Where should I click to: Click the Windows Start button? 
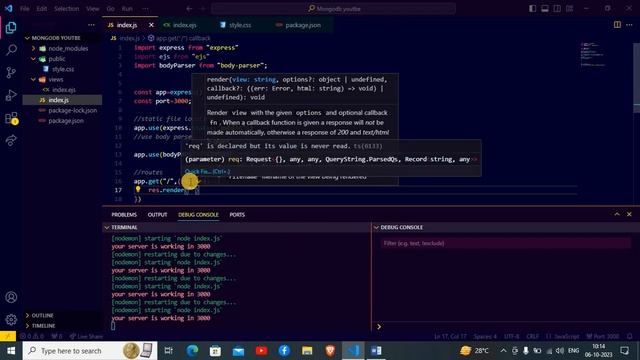[x=11, y=351]
